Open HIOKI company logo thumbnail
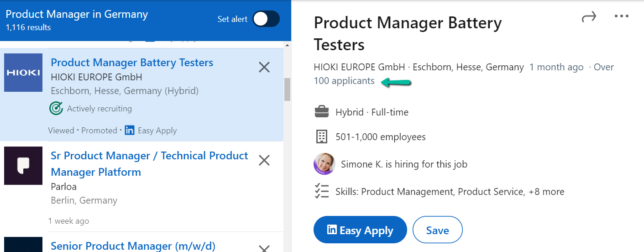The width and height of the screenshot is (644, 252). coord(23,73)
